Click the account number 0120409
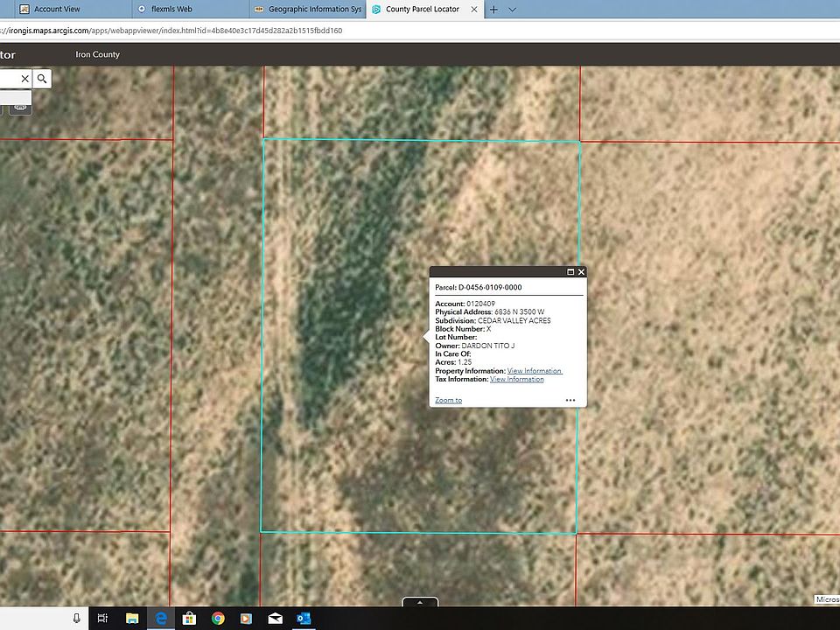The width and height of the screenshot is (840, 630). pos(480,304)
